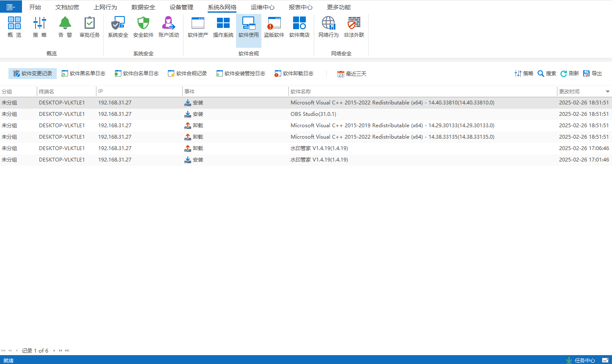Viewport: 612px width, 364px height.
Task: Sort by the 更改时间 column arrow
Action: coord(607,92)
